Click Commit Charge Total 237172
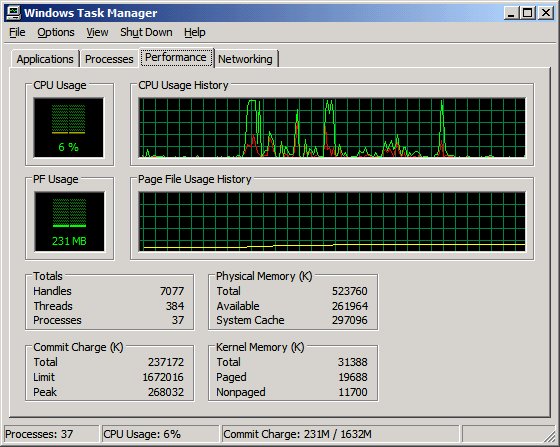 [166, 362]
